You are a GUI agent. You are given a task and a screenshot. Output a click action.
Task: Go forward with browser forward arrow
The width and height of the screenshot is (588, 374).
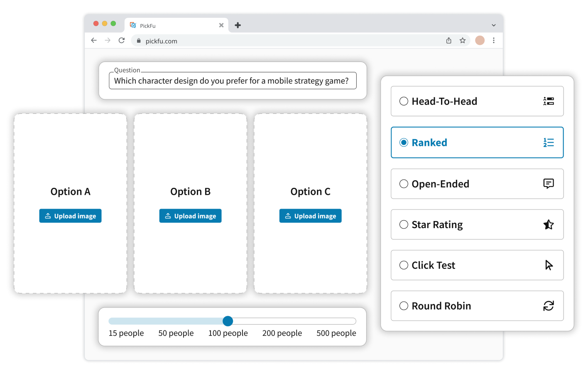(108, 40)
